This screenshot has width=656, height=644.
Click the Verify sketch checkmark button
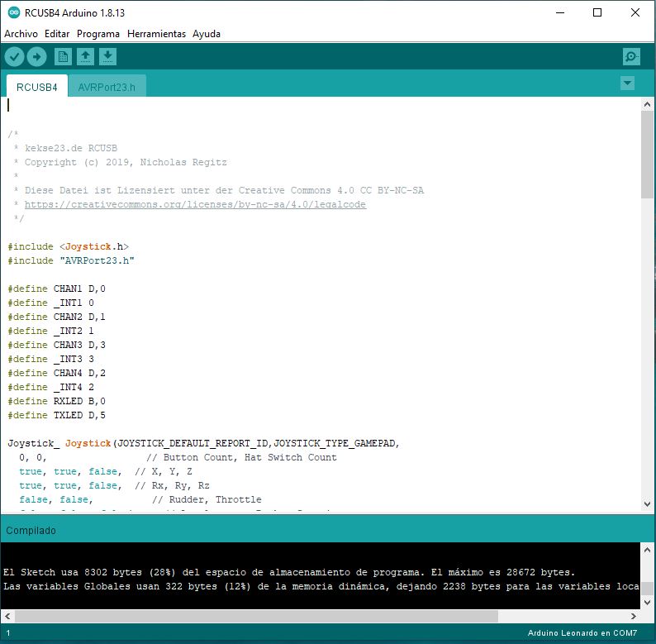[x=14, y=56]
